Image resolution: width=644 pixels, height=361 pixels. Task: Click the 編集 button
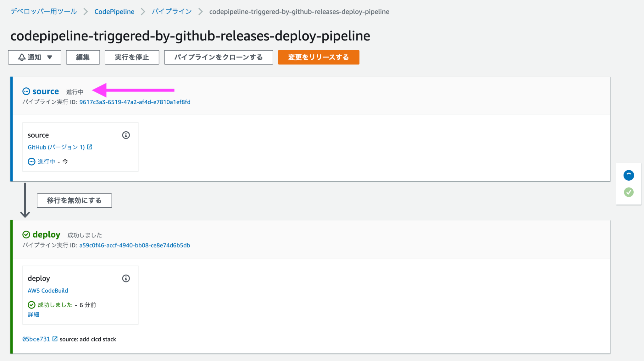tap(83, 57)
